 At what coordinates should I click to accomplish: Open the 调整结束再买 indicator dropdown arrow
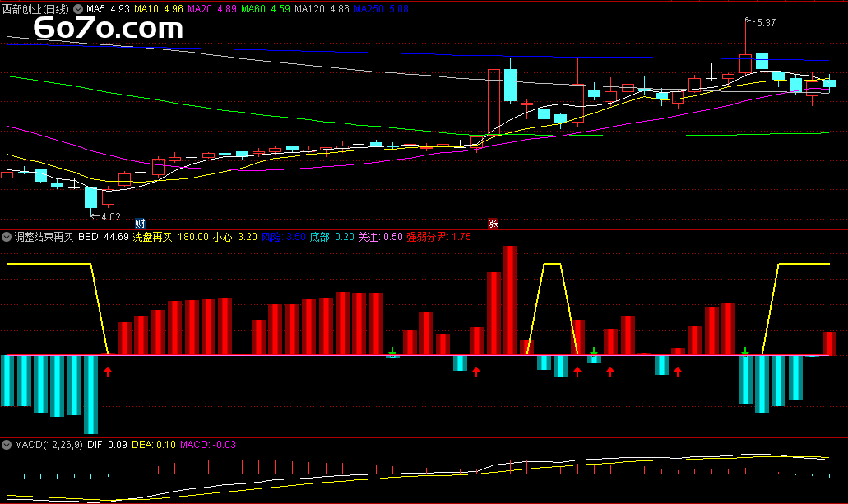[7, 237]
